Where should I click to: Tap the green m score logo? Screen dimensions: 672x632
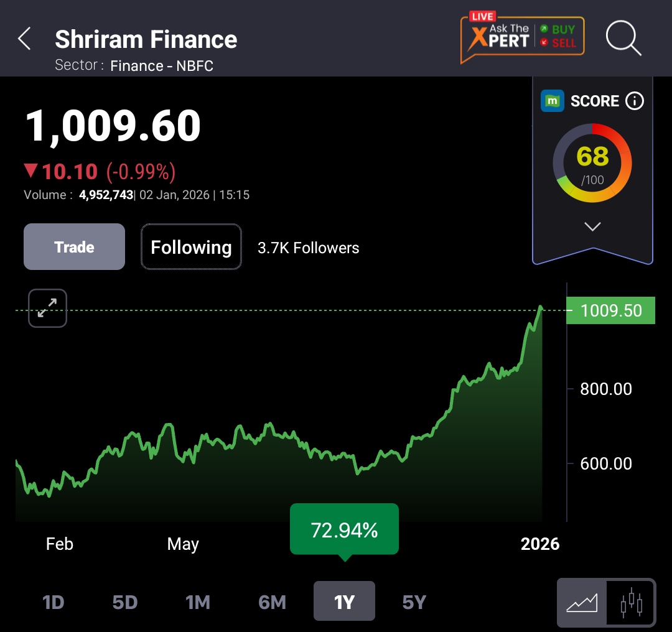point(552,101)
